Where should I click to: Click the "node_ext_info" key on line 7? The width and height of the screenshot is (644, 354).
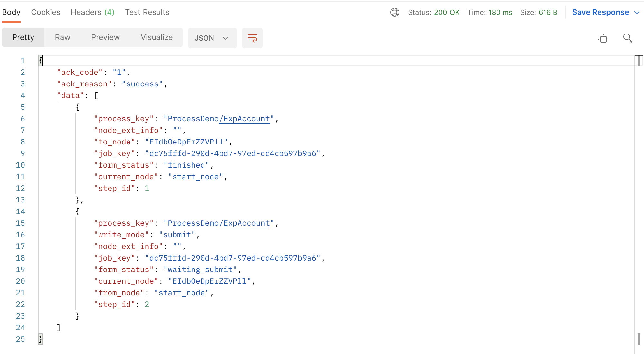point(128,130)
